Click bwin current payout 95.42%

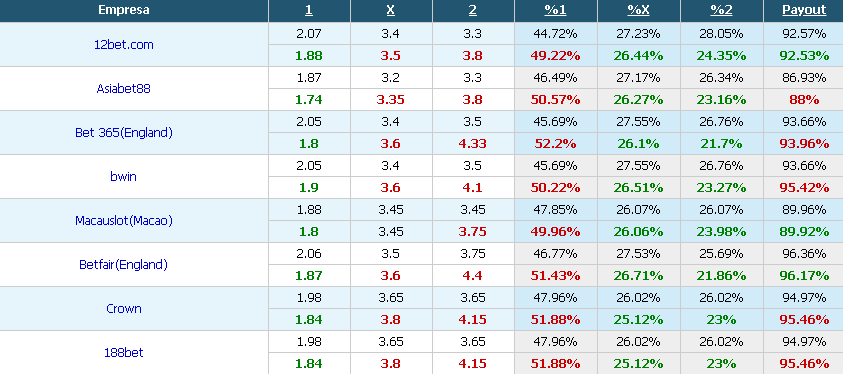(x=804, y=188)
